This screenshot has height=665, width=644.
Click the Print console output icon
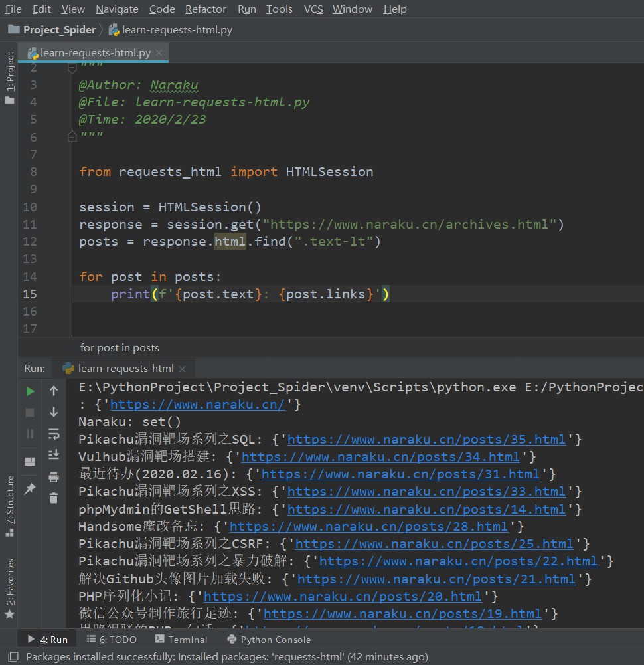(x=54, y=476)
